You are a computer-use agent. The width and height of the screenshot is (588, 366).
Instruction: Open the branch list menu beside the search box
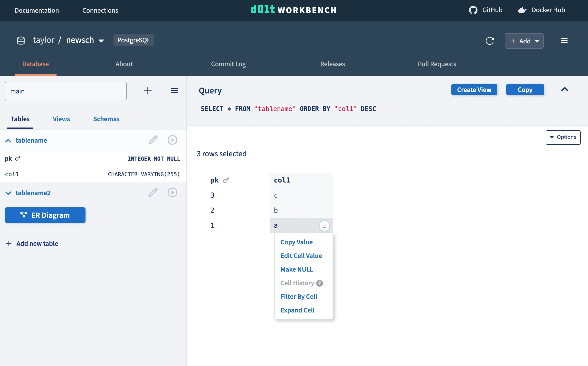tap(175, 91)
